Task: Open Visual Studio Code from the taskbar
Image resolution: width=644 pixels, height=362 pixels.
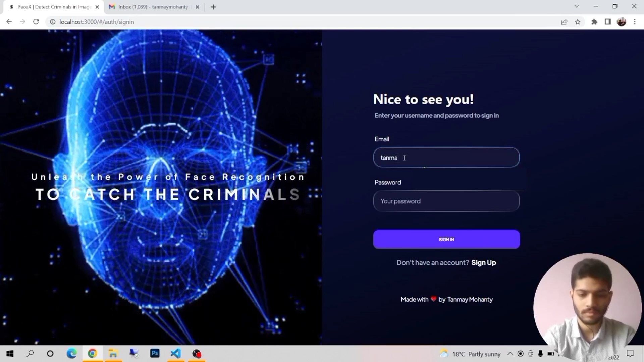Action: point(175,354)
